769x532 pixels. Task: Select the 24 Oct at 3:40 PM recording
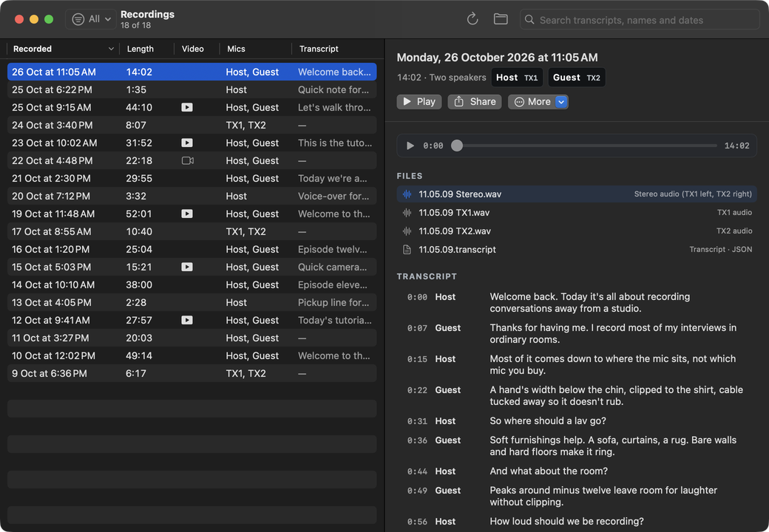coord(192,125)
